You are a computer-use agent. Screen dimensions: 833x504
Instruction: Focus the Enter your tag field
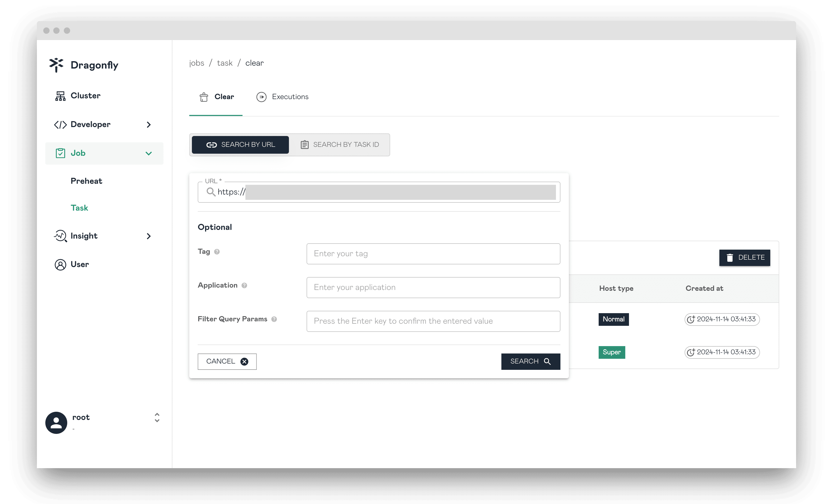pyautogui.click(x=433, y=254)
